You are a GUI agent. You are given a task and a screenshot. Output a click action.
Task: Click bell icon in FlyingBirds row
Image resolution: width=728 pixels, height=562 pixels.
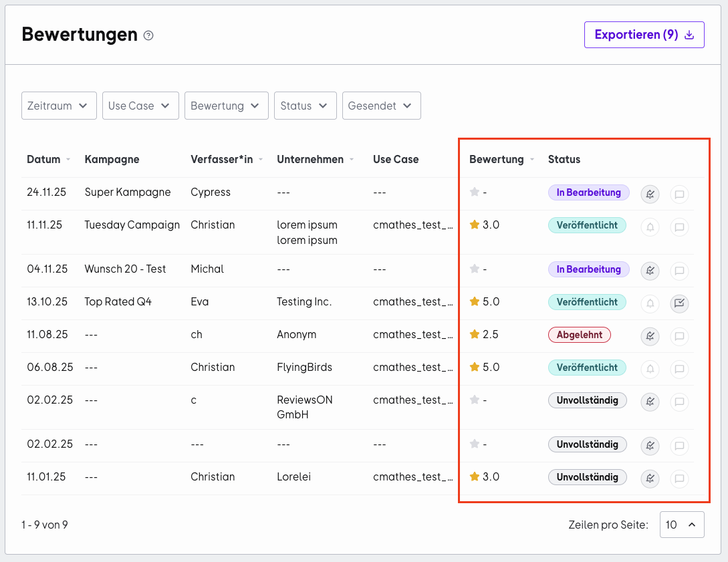pyautogui.click(x=650, y=369)
